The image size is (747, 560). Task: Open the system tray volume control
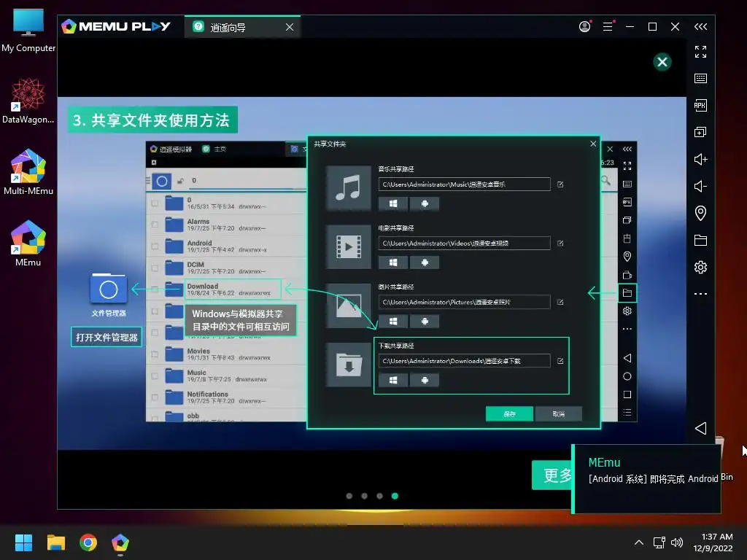pos(676,542)
